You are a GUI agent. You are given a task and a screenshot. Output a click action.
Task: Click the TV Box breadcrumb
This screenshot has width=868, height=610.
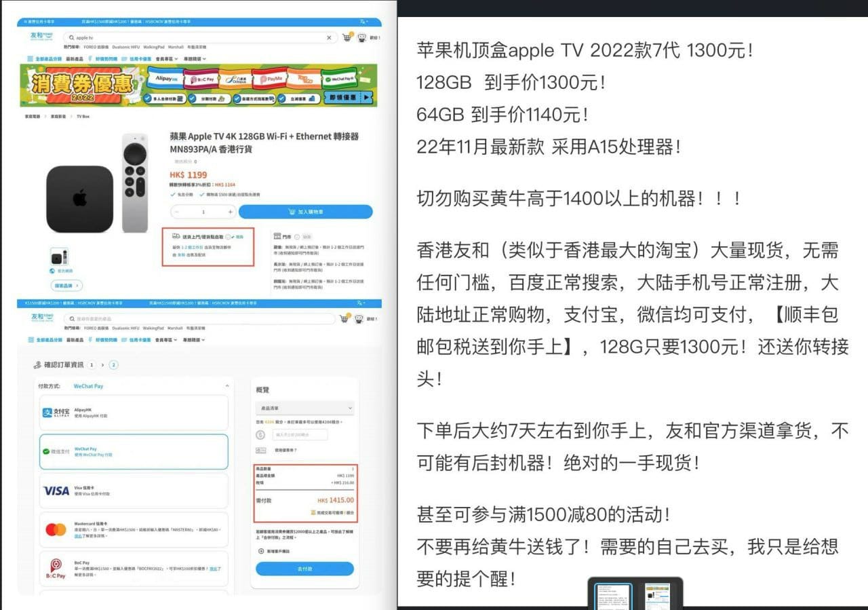(x=83, y=117)
